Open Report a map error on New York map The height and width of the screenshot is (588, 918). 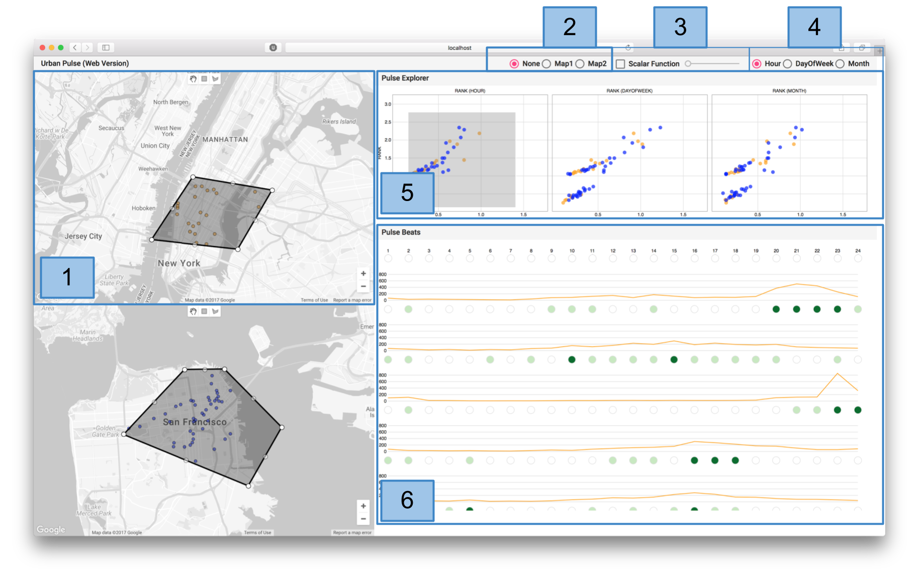(352, 300)
